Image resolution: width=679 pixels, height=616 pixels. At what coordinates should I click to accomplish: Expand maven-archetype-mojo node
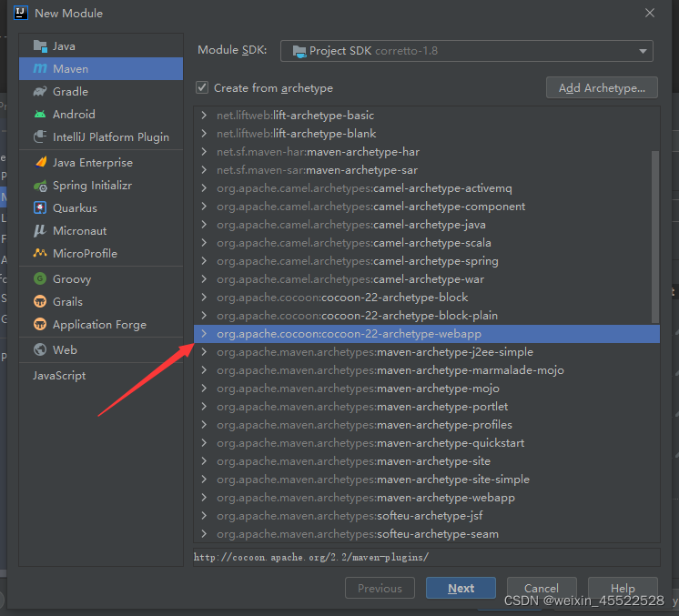204,389
